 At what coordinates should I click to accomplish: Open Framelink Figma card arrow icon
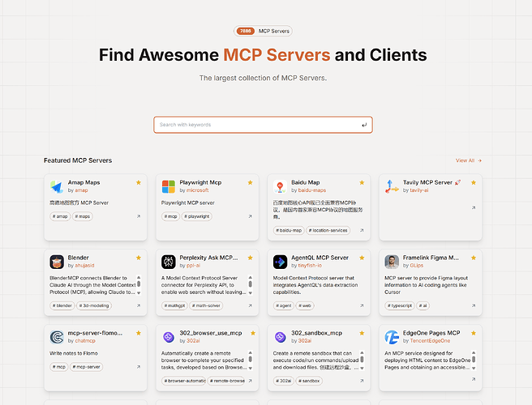coord(474,305)
